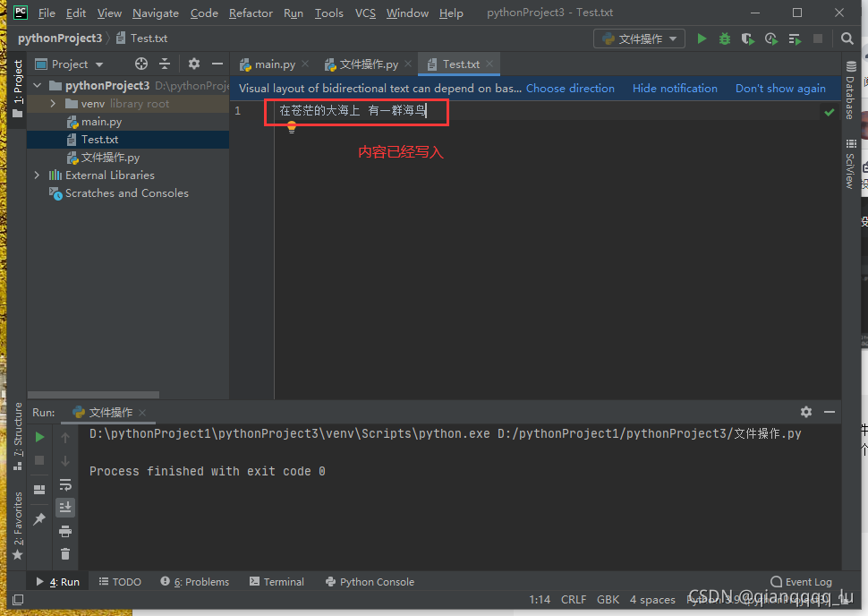Expand External Libraries node
The height and width of the screenshot is (616, 868).
point(37,175)
